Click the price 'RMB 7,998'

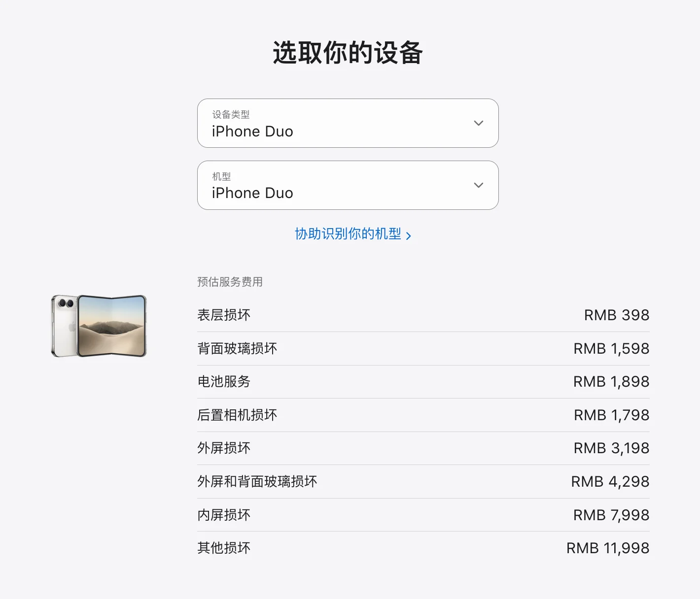(x=611, y=515)
